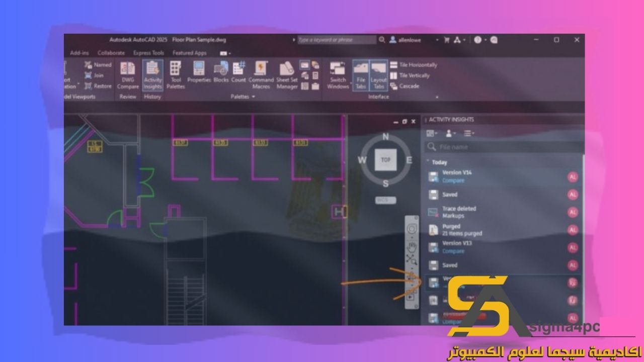Click Named viewports button

98,65
